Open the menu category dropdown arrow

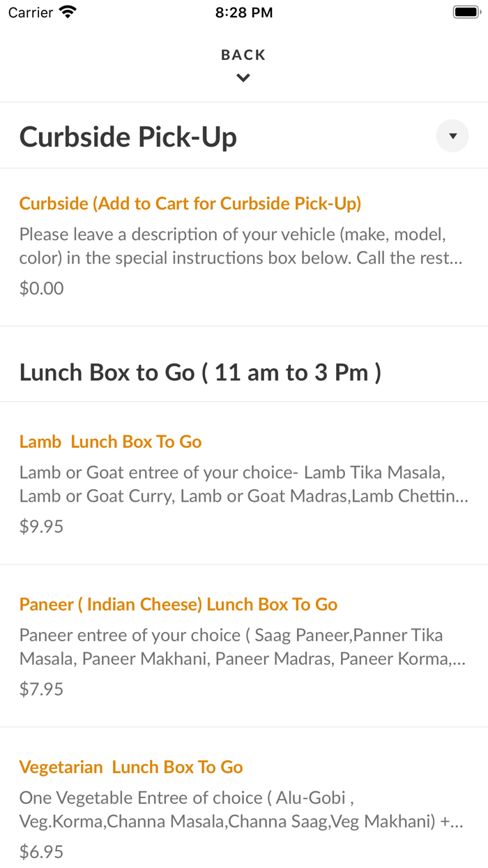452,136
